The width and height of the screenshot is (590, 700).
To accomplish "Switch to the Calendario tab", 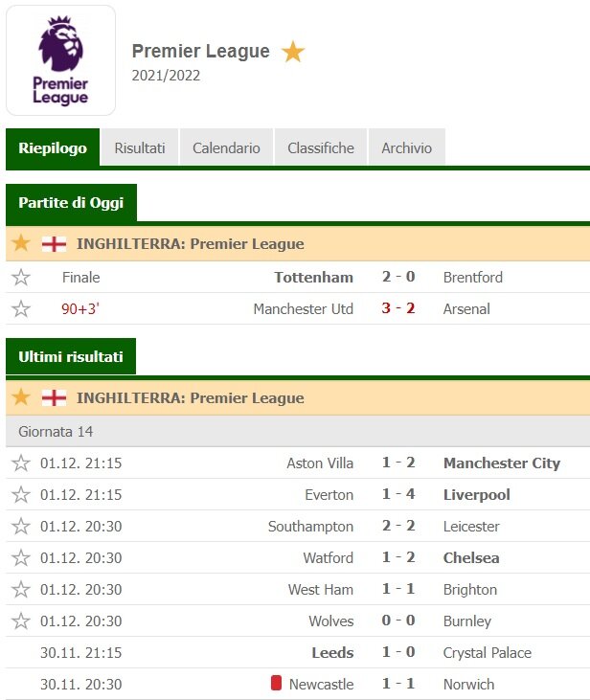I will [x=226, y=148].
